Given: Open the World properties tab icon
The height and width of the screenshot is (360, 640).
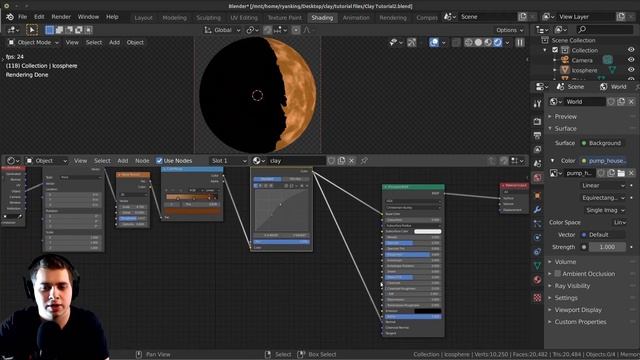Looking at the screenshot, I should click(x=537, y=178).
